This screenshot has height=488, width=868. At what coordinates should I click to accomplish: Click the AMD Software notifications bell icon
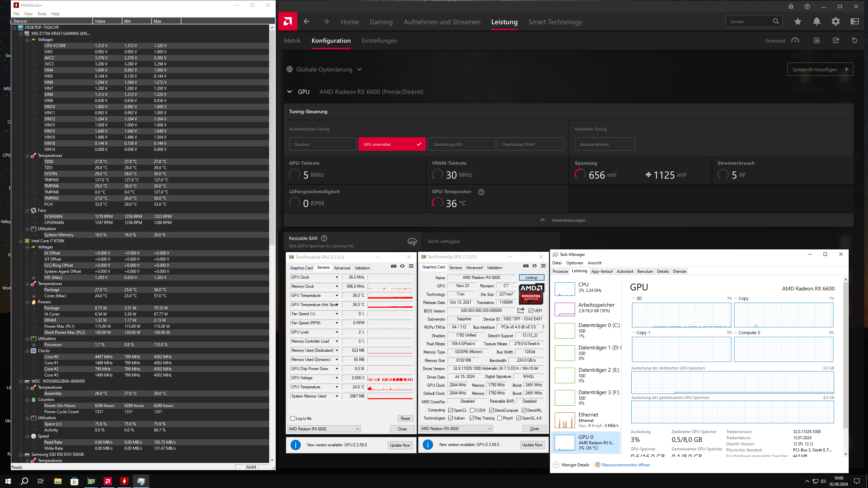point(816,22)
